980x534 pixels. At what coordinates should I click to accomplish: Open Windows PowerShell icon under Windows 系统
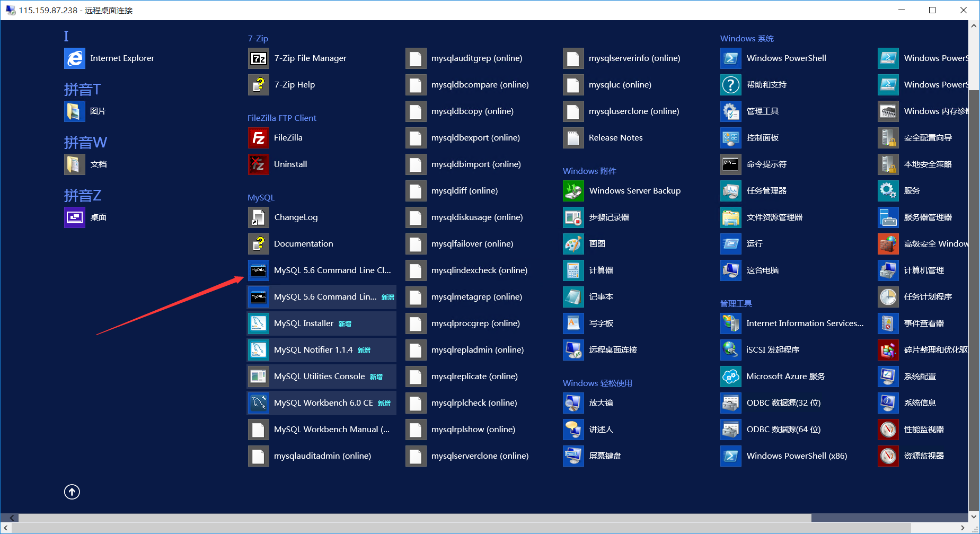[x=731, y=58]
